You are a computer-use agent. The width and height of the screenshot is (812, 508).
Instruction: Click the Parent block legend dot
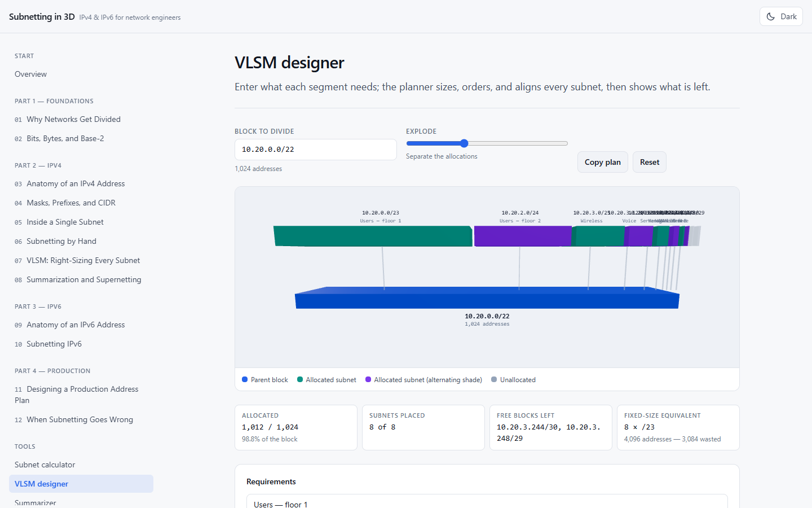coord(245,379)
